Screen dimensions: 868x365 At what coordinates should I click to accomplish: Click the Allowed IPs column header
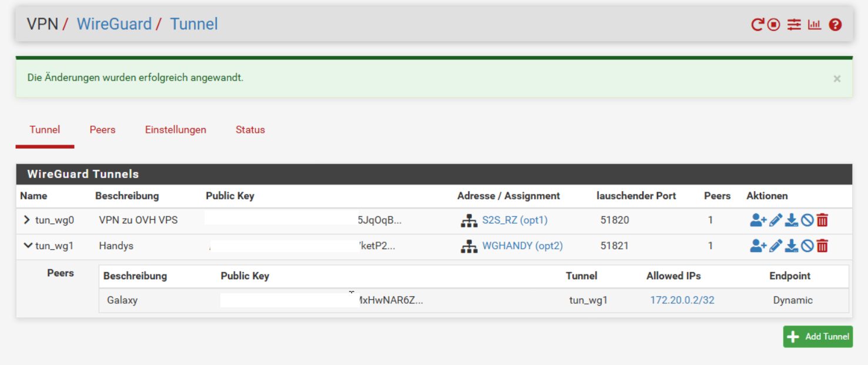(x=673, y=276)
